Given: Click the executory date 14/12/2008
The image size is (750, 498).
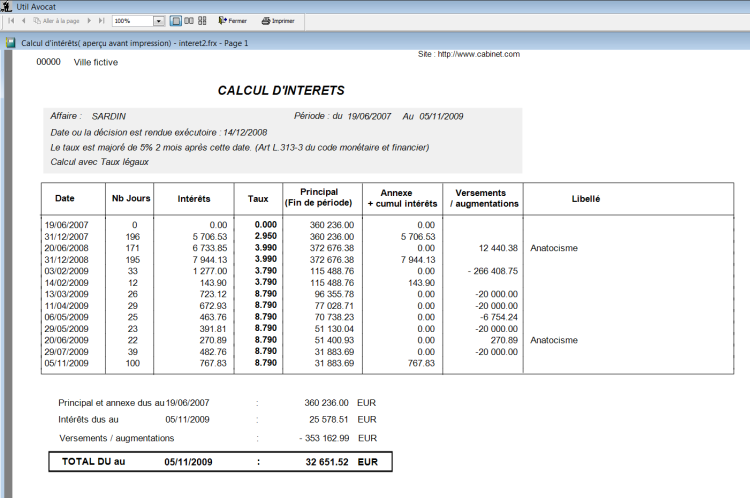Looking at the screenshot, I should tap(245, 133).
